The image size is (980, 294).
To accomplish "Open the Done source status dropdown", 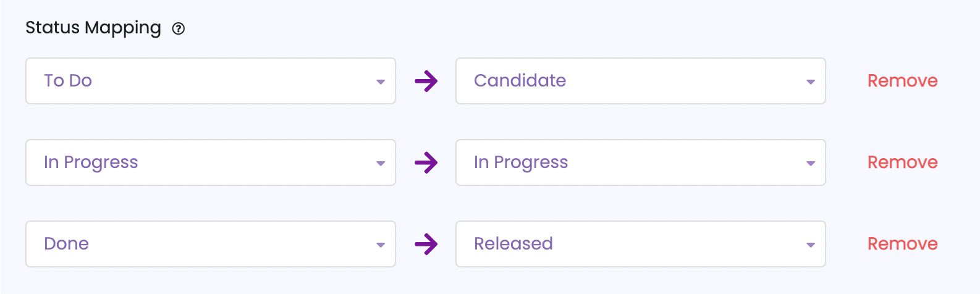I will (x=211, y=244).
